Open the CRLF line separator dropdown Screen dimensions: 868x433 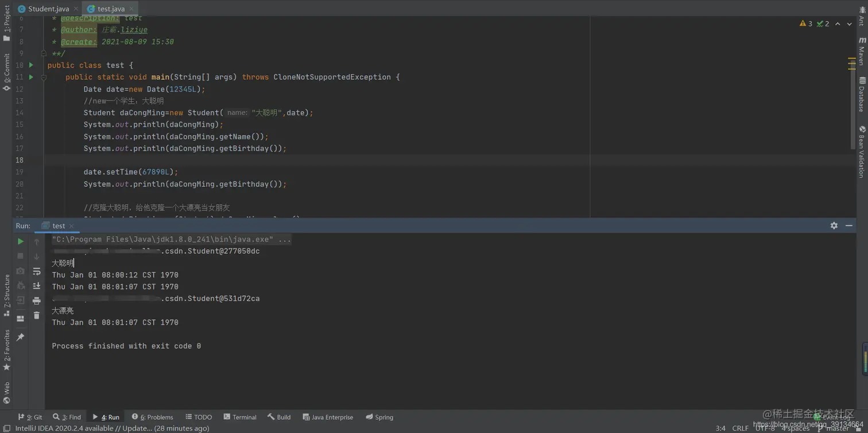[740, 428]
